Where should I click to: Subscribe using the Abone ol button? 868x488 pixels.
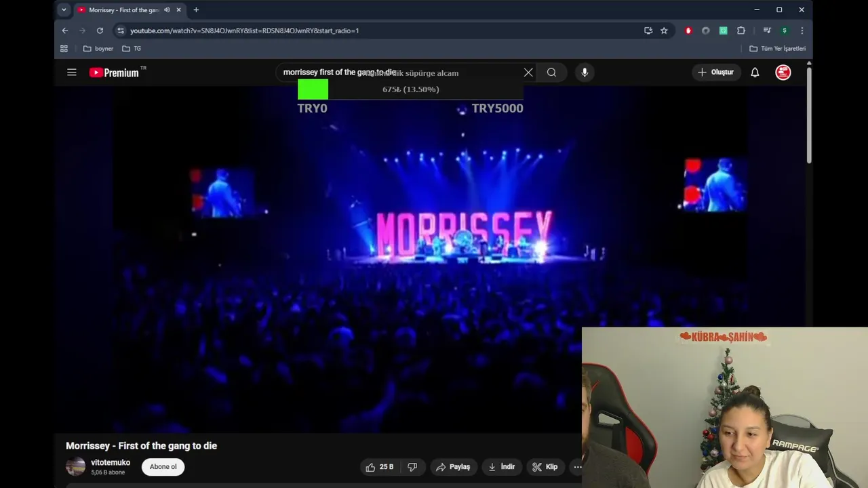(163, 467)
